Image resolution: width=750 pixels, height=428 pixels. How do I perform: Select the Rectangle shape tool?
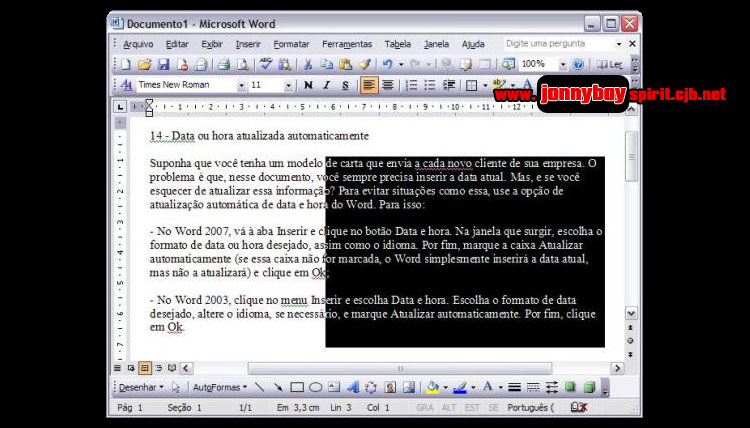coord(297,387)
